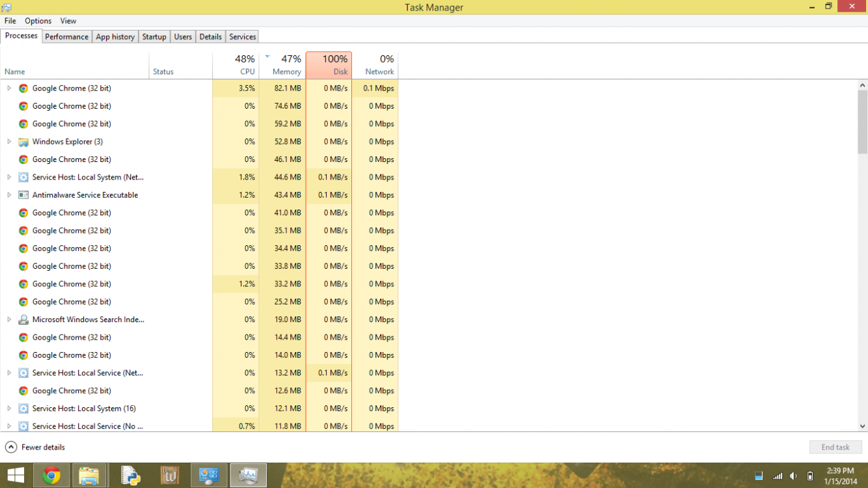Select the Chrome row using 14.0 MB memory
868x488 pixels.
point(199,355)
